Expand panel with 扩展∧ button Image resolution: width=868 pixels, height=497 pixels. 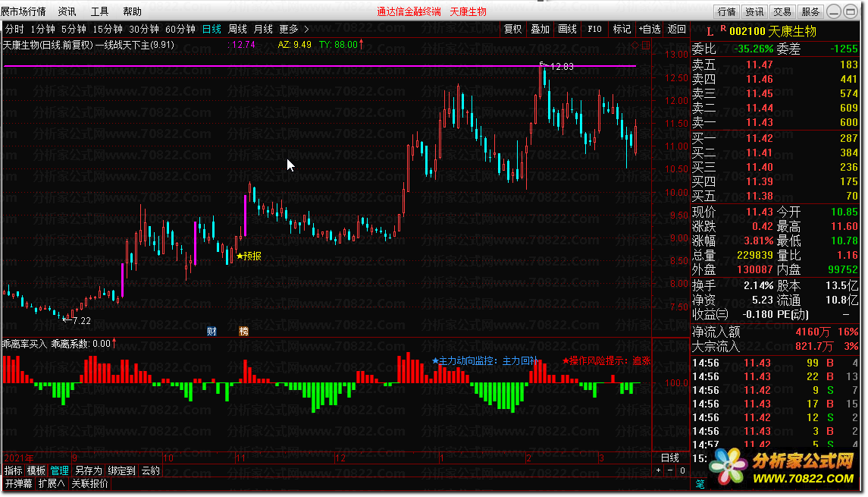(51, 483)
